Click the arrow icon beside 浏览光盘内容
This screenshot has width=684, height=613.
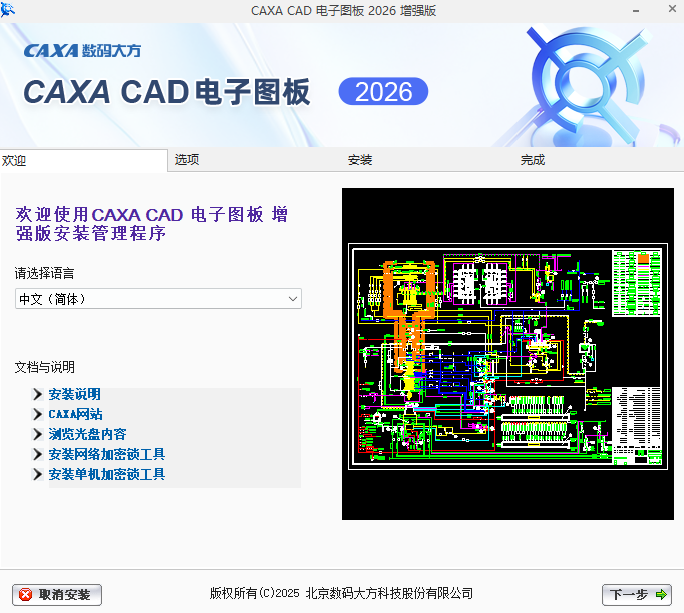pos(38,435)
